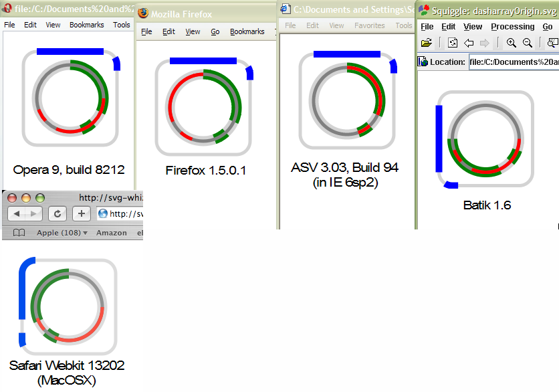
Task: Open the View menu in Squiggle
Action: pos(473,27)
